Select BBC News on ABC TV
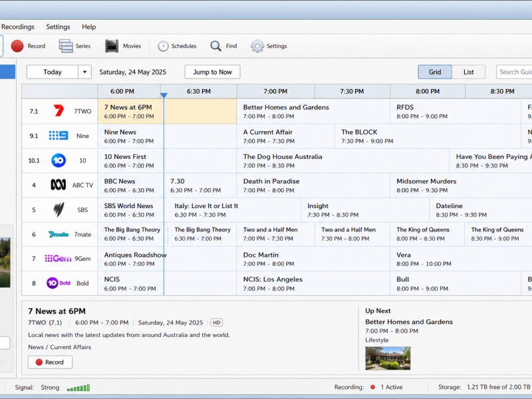 pyautogui.click(x=130, y=186)
